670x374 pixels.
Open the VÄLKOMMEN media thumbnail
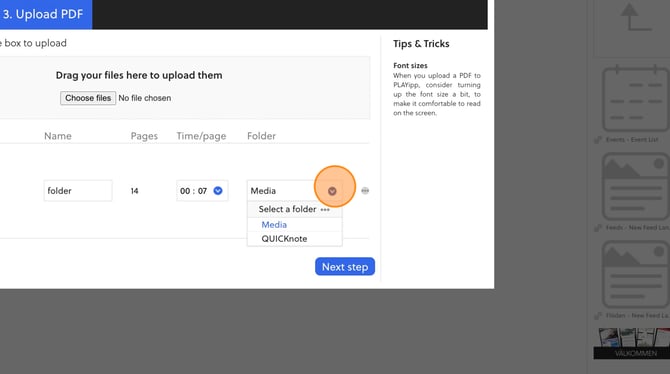632,343
